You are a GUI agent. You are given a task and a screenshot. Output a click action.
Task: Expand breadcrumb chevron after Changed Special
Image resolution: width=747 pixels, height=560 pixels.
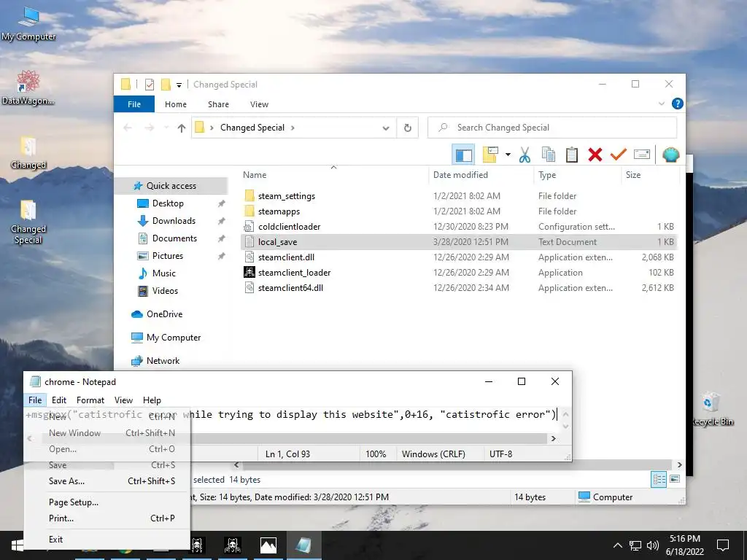pyautogui.click(x=293, y=128)
